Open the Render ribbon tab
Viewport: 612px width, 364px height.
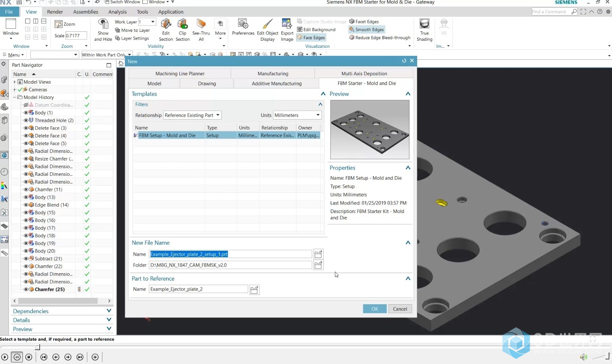coord(55,12)
